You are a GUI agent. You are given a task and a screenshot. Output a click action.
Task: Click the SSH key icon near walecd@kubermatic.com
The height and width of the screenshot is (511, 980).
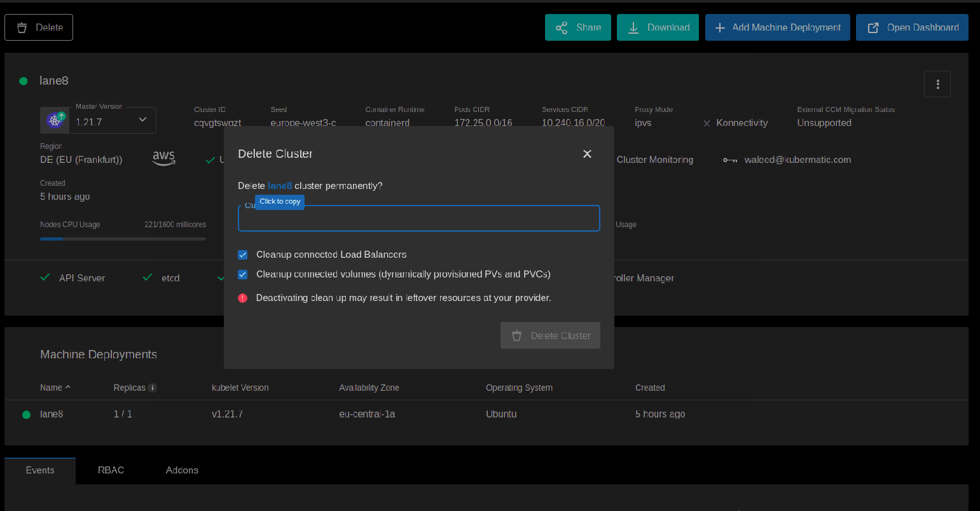(730, 159)
